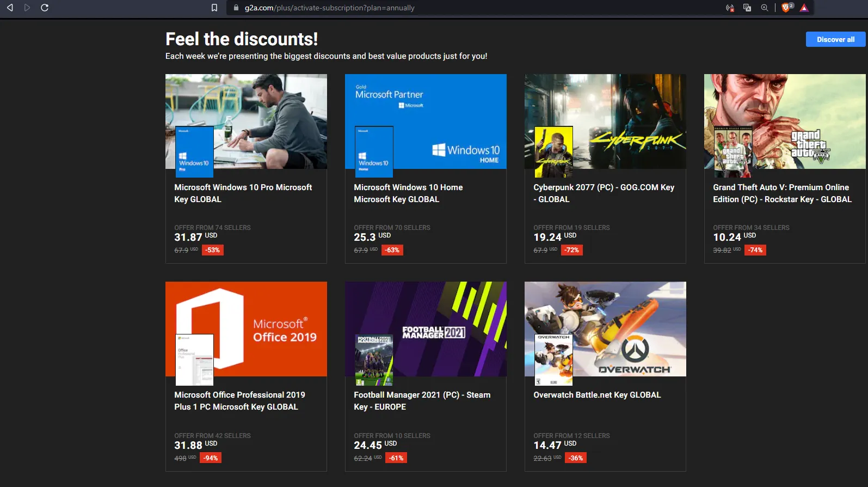Click the Discover all button

835,39
